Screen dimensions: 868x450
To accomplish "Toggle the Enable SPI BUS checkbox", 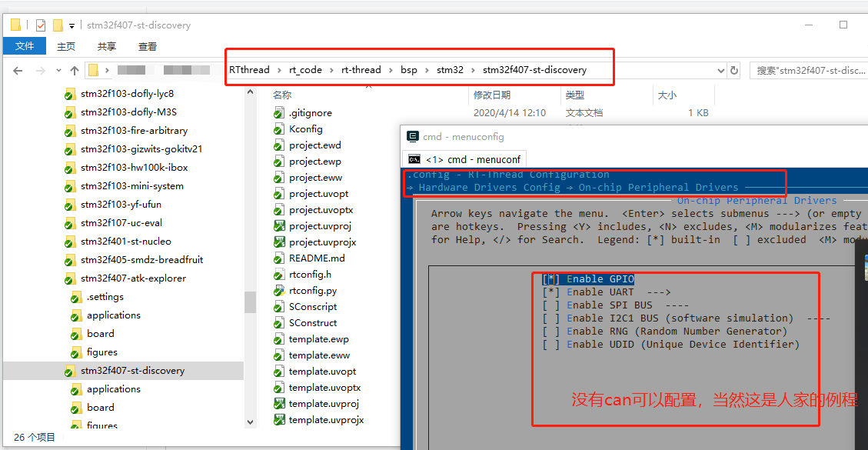I will point(551,305).
